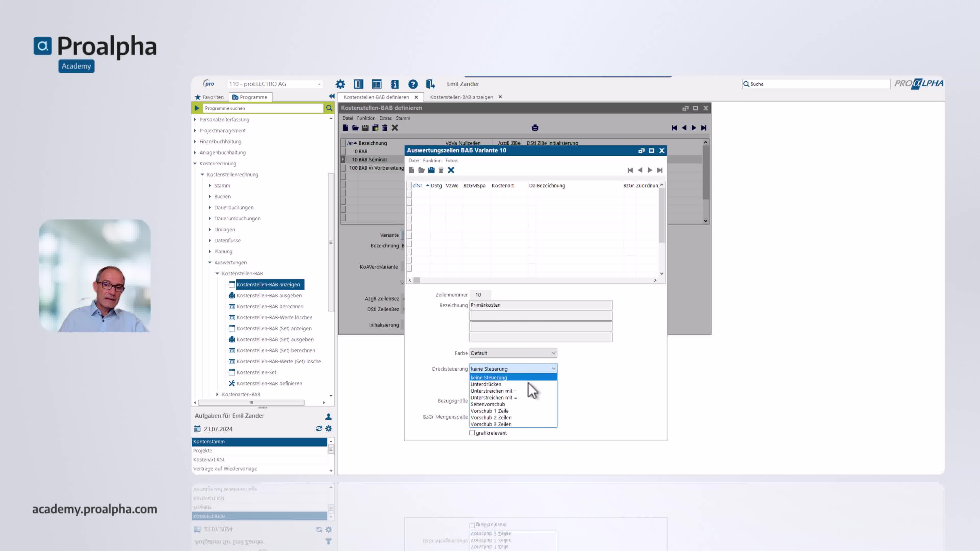Click the info icon in top toolbar
The height and width of the screenshot is (551, 980).
(395, 84)
